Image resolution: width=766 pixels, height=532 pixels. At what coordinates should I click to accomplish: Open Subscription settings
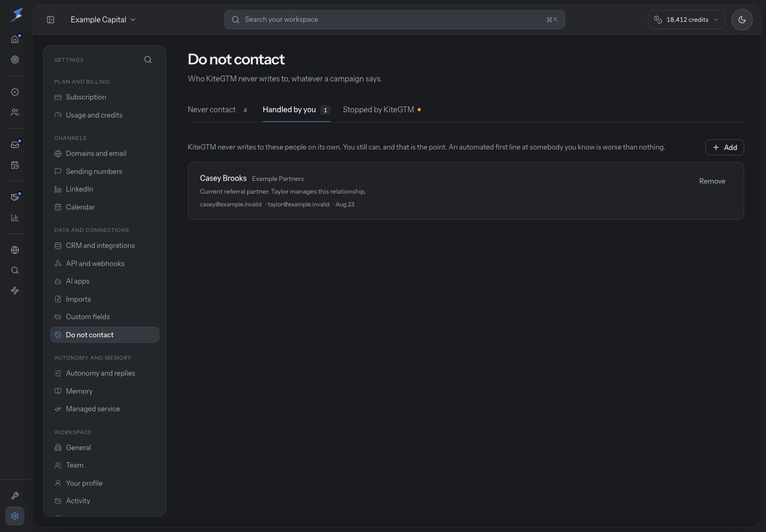pos(105,97)
